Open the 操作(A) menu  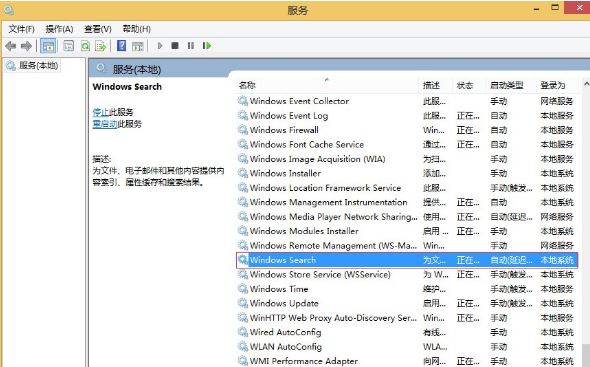pos(59,29)
